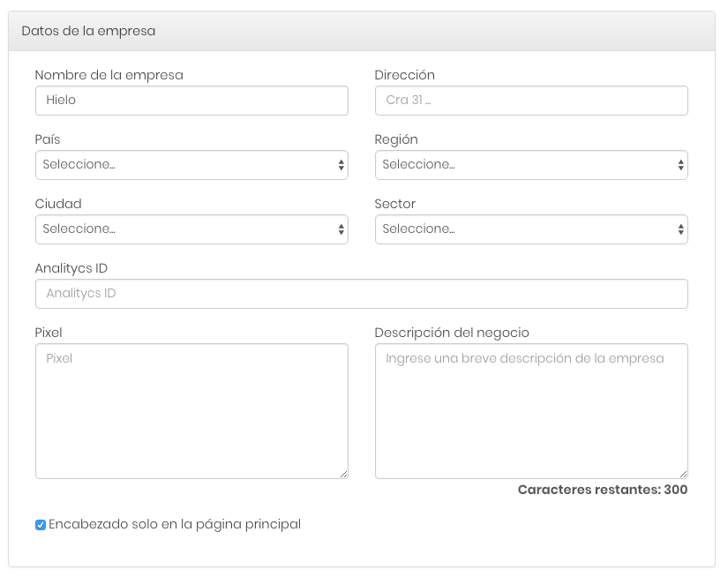This screenshot has width=728, height=577.
Task: Click the Descripción textarea resize grip
Action: pos(683,474)
